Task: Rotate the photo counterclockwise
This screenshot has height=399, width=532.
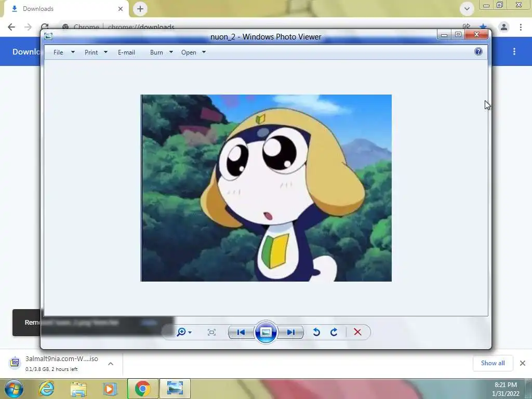Action: 316,332
